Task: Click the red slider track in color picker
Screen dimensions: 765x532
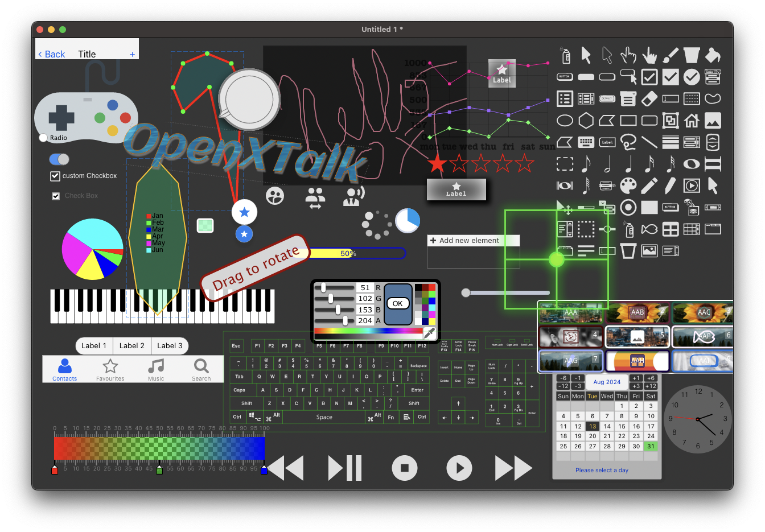Action: coord(335,288)
